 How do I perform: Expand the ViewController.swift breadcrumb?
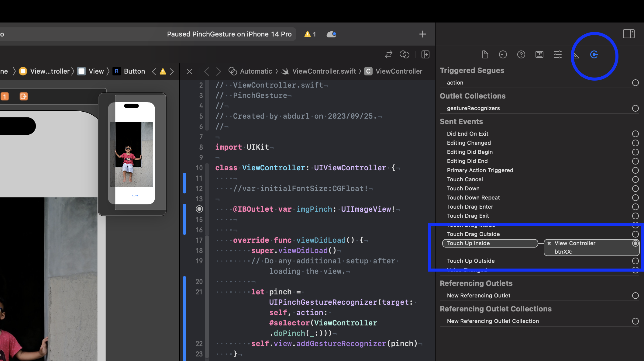click(324, 71)
